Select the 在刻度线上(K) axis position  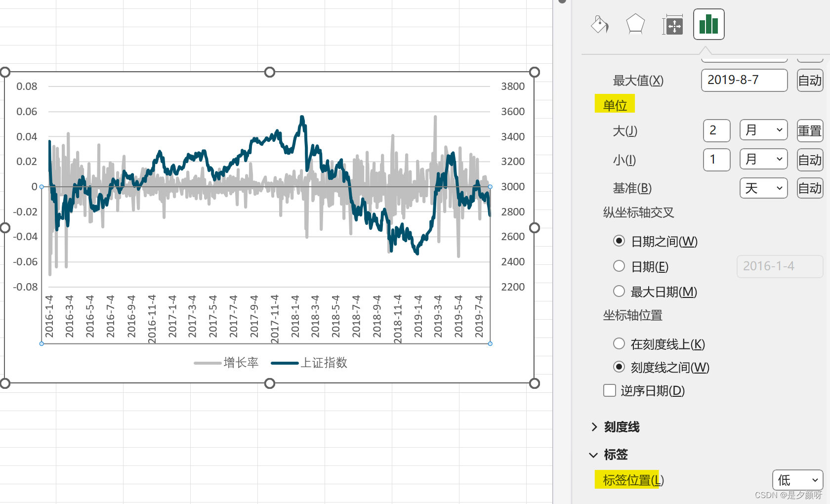point(619,343)
